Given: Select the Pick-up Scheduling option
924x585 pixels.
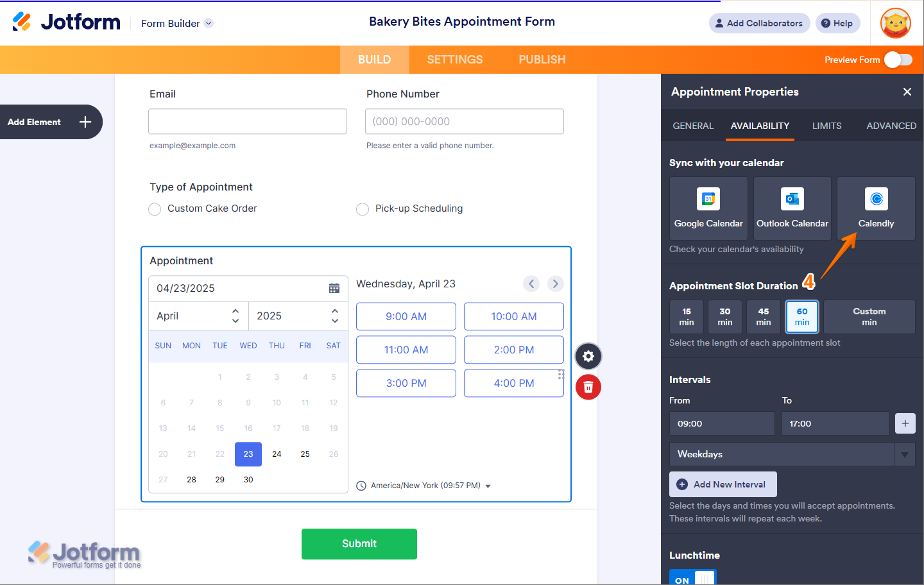Looking at the screenshot, I should click(363, 209).
